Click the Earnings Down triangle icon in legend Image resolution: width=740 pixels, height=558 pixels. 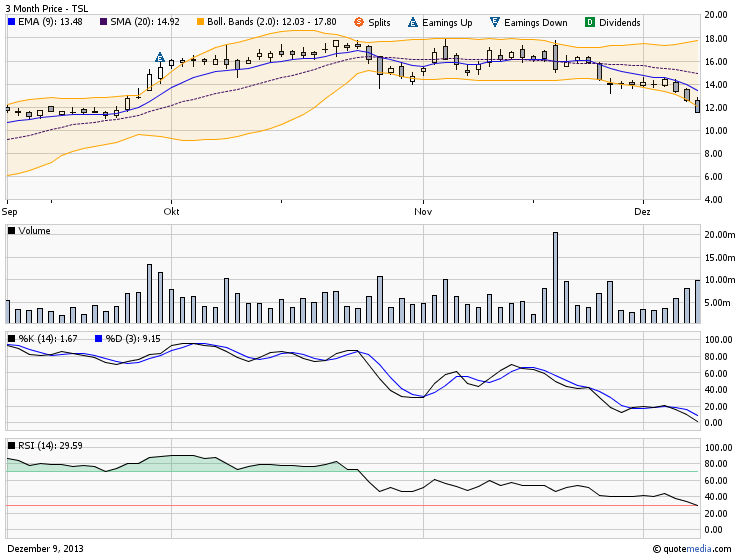point(495,22)
